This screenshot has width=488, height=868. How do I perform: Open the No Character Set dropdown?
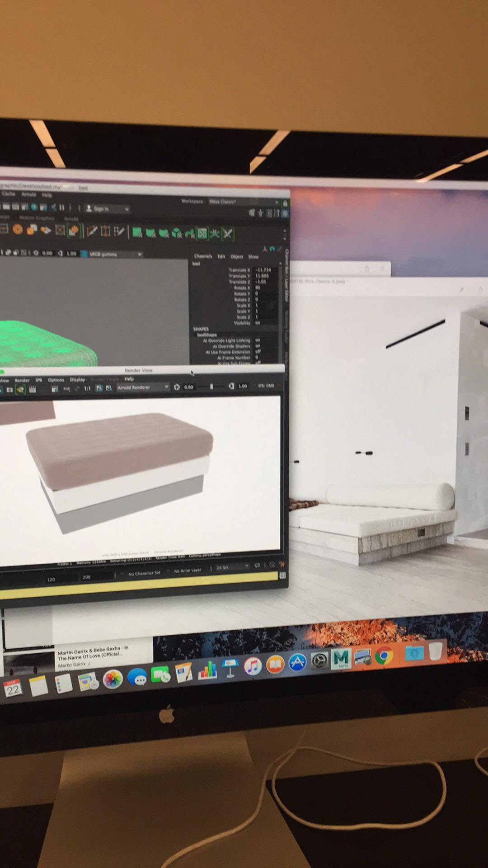[144, 573]
